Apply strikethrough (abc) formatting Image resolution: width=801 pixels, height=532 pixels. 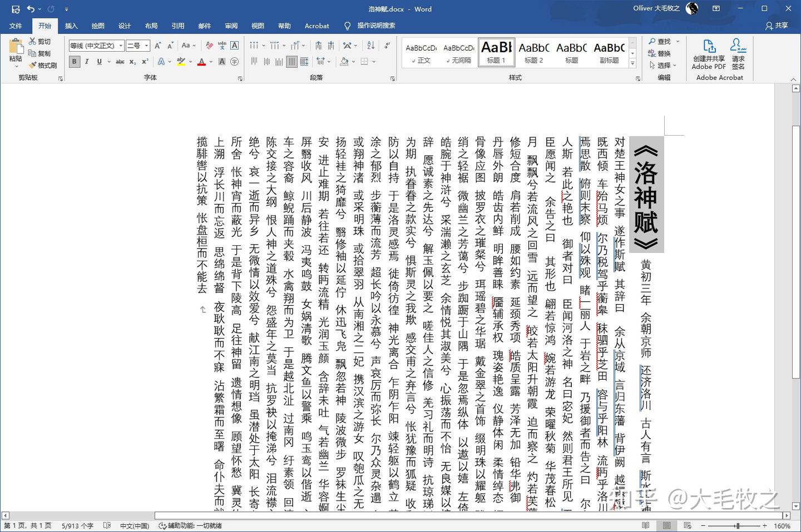coord(120,62)
